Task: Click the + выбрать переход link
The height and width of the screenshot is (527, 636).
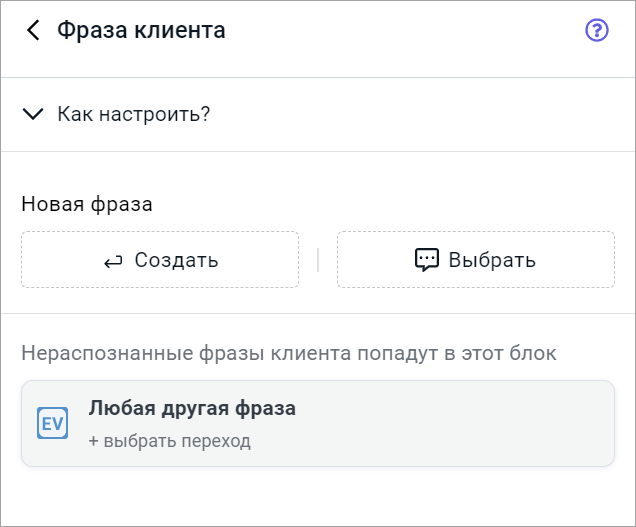Action: click(x=170, y=440)
